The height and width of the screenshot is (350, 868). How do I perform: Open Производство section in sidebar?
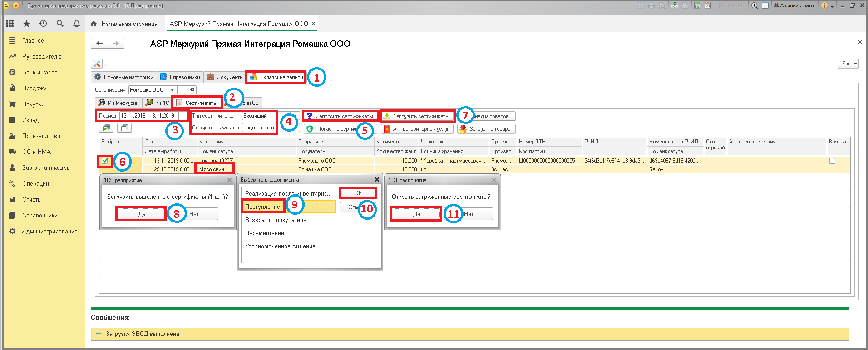[41, 136]
